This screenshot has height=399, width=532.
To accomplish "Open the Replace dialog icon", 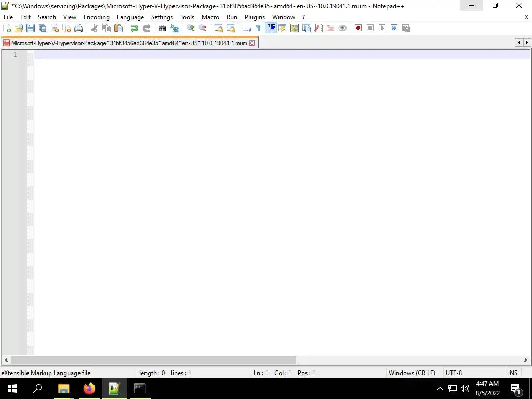I will coord(175,28).
